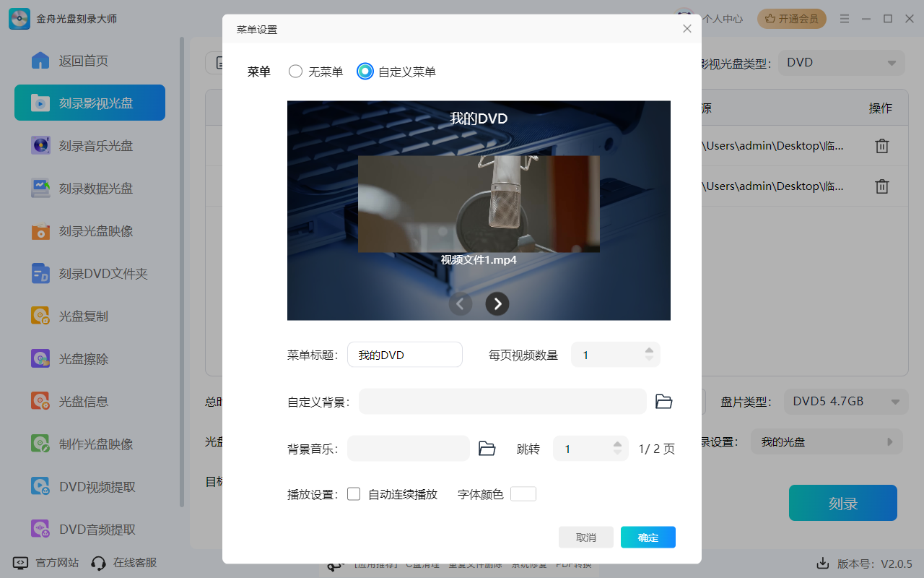
Task: Browse for a custom background image file
Action: pyautogui.click(x=663, y=401)
